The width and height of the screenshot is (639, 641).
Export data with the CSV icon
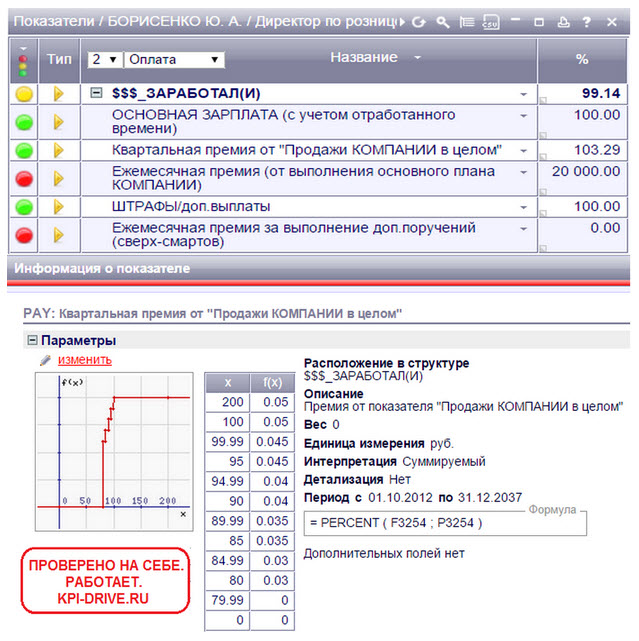(491, 22)
